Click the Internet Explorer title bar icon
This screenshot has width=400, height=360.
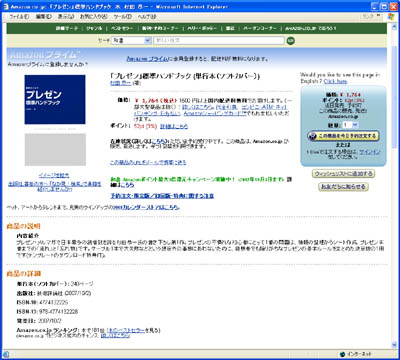[6, 6]
